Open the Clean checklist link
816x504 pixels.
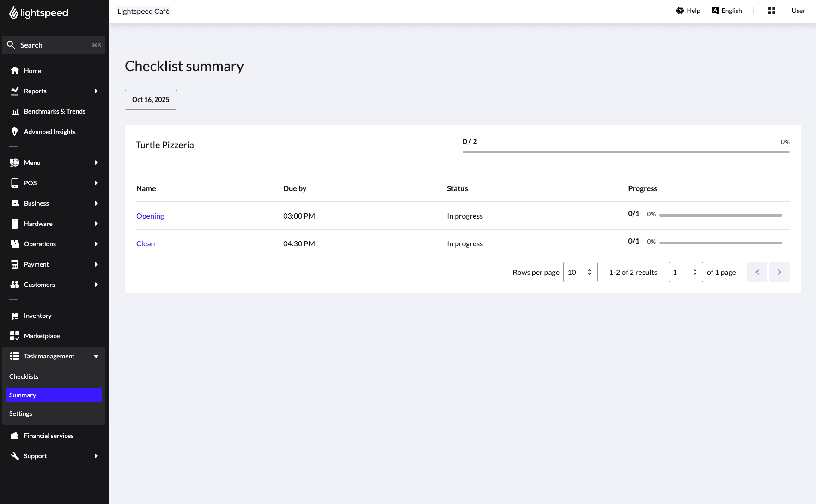coord(145,243)
